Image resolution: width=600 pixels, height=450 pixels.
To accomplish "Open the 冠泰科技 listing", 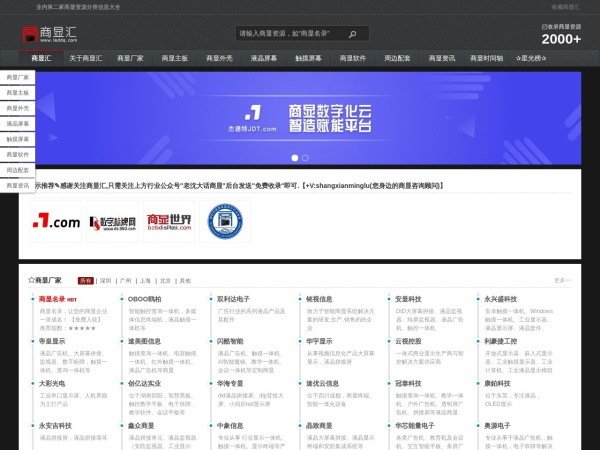I will [408, 383].
